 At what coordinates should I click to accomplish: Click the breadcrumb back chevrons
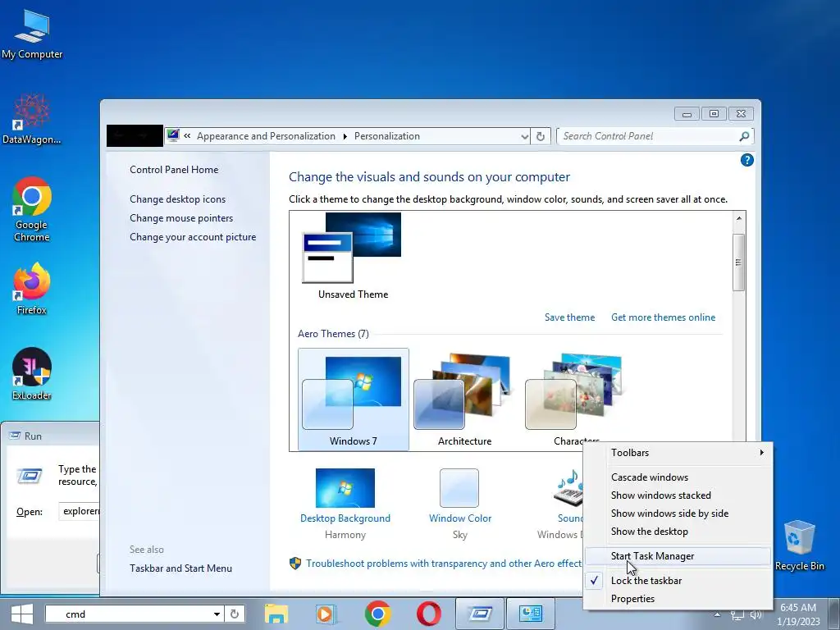coord(188,135)
